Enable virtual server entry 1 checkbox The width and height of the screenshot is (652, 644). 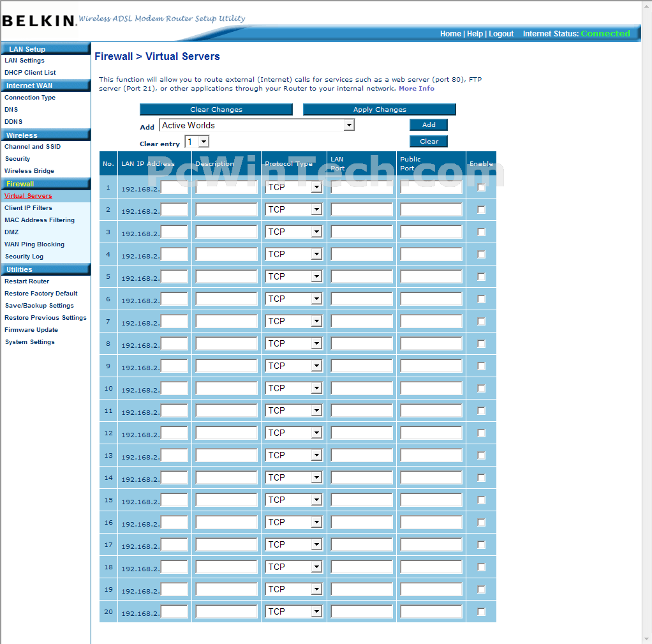click(x=481, y=188)
